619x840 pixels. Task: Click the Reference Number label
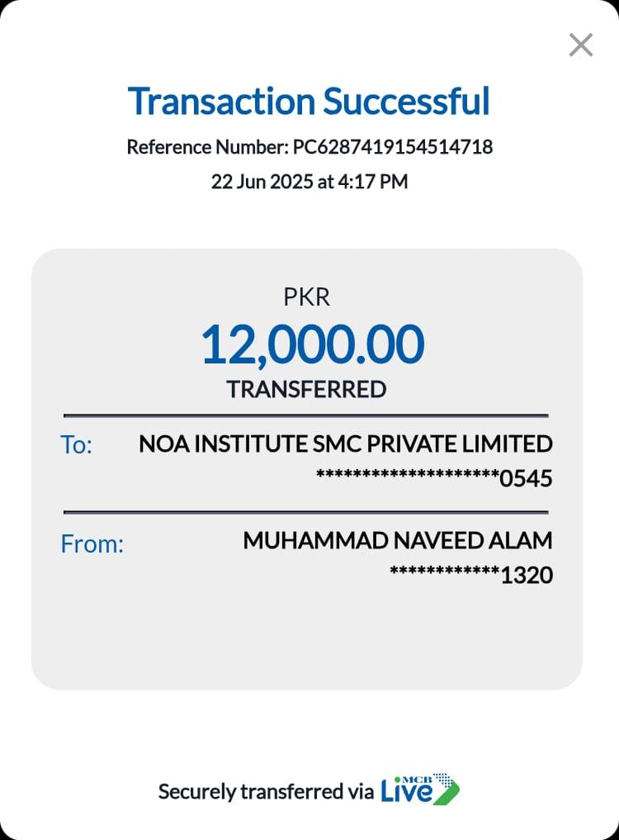pyautogui.click(x=207, y=147)
